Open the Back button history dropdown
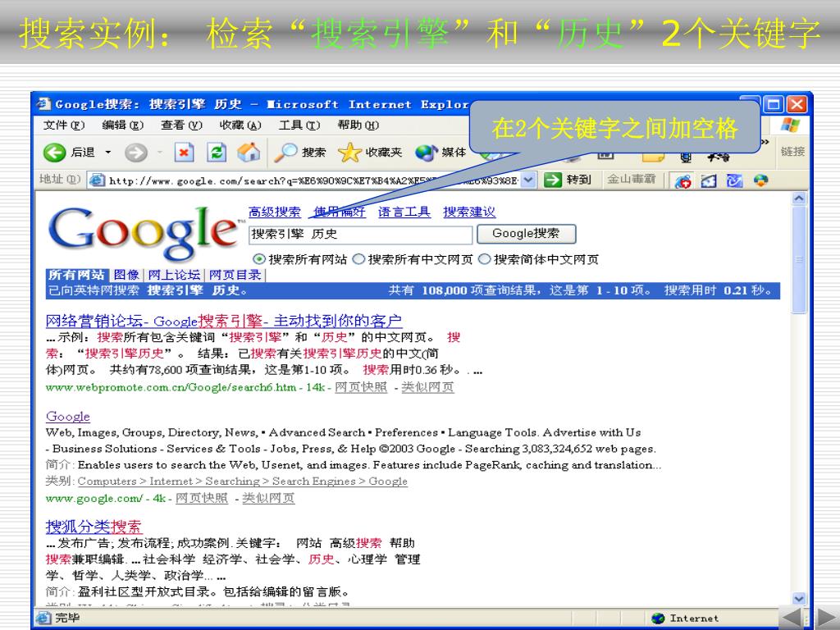 click(108, 153)
